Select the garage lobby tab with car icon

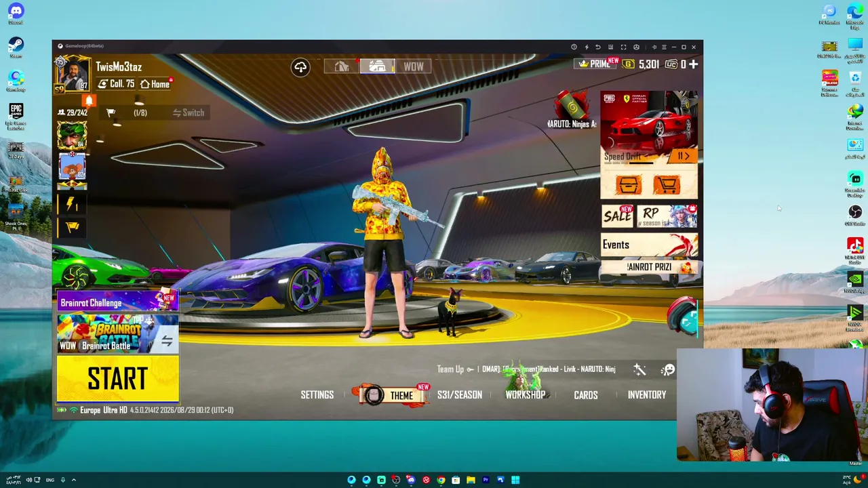(x=377, y=66)
